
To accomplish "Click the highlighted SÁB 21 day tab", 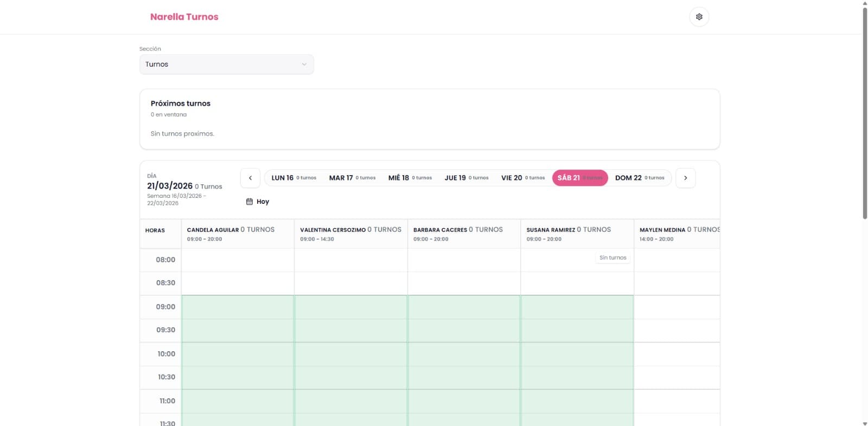I will 579,178.
